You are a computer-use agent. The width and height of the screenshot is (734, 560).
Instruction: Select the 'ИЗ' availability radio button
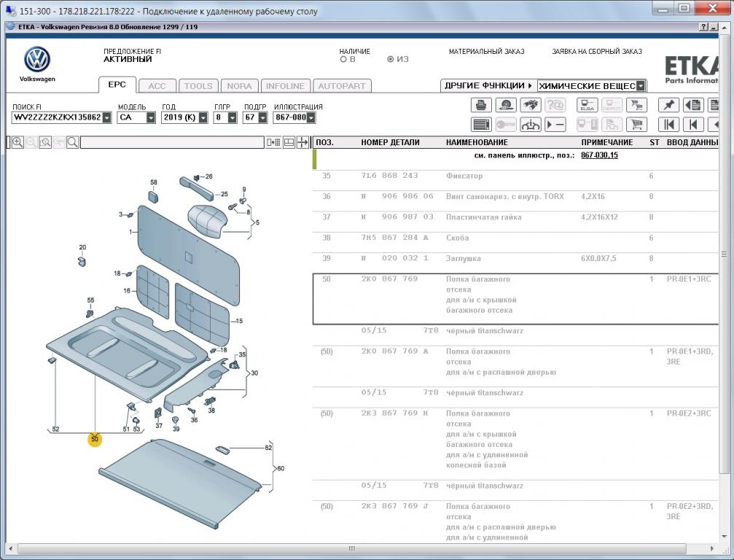click(x=391, y=60)
